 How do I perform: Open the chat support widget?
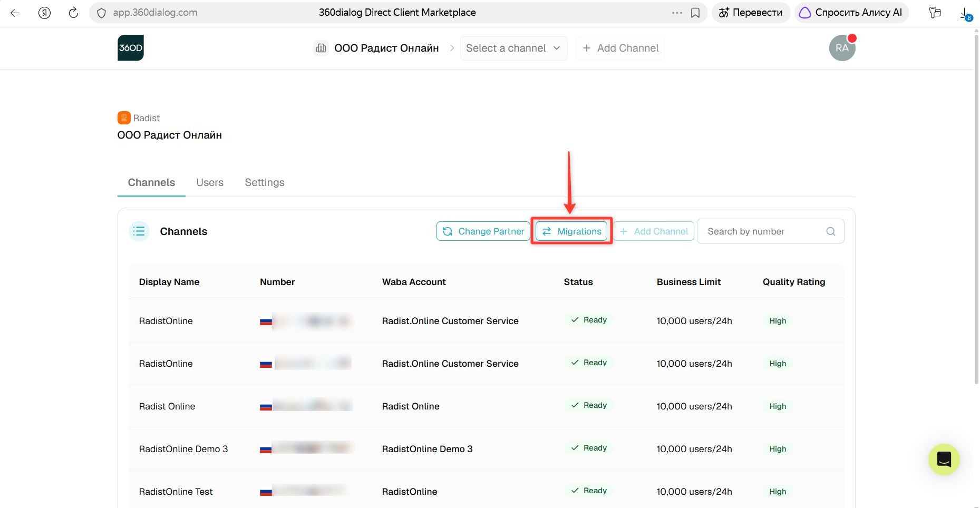pyautogui.click(x=944, y=460)
